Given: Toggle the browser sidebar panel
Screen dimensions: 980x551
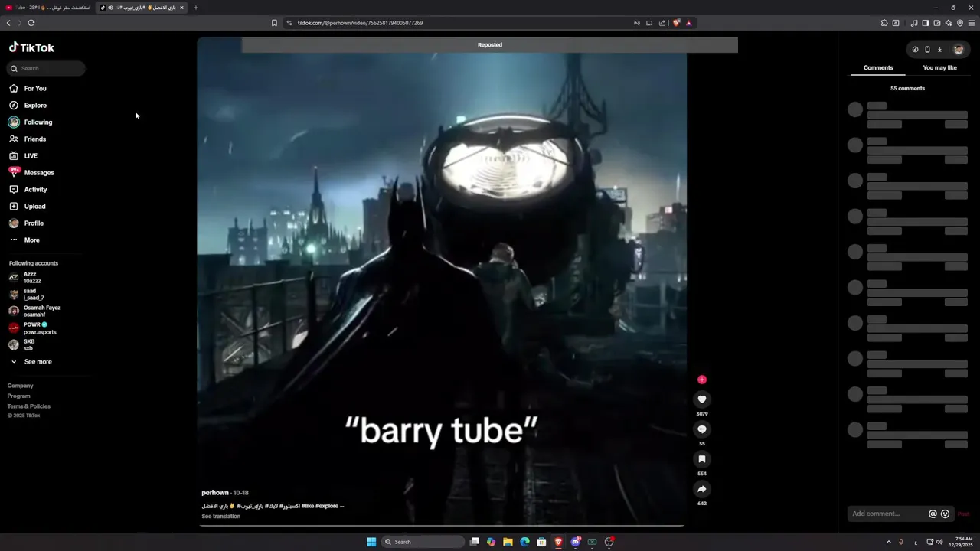Looking at the screenshot, I should pyautogui.click(x=925, y=23).
